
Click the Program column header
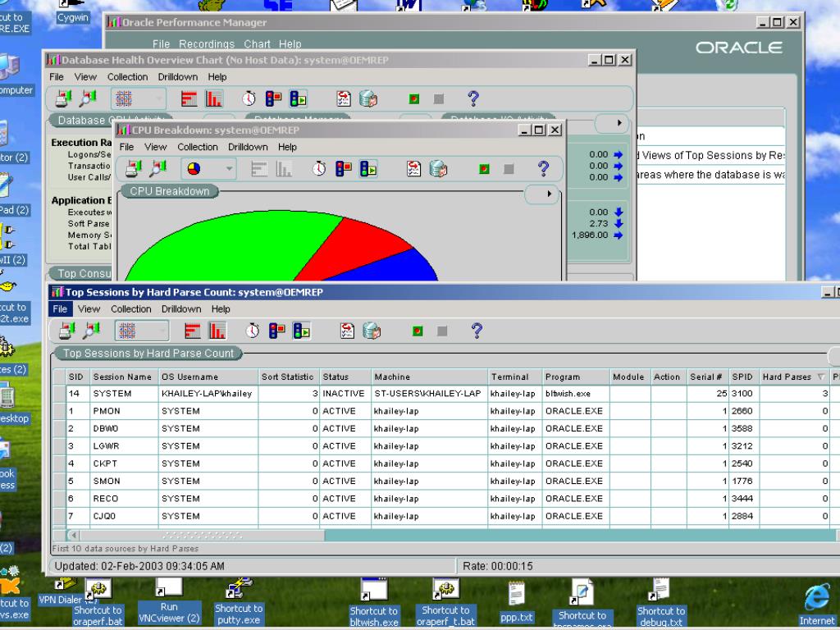pos(576,377)
